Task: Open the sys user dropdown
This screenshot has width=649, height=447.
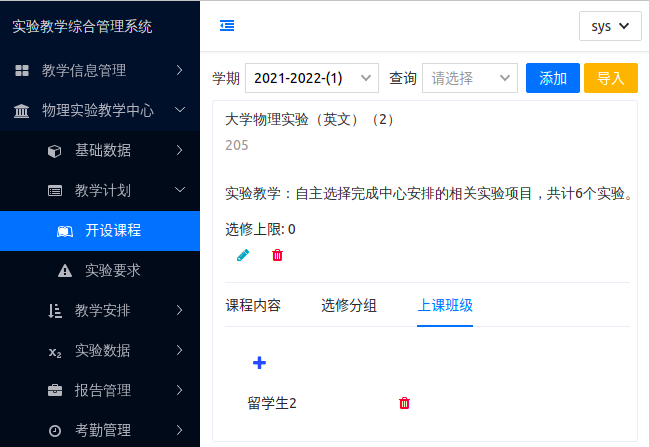Action: click(610, 26)
